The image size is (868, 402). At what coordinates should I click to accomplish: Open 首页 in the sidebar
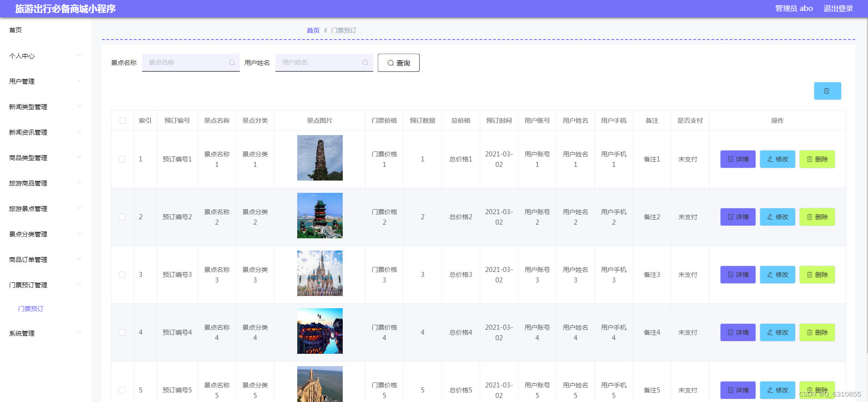pyautogui.click(x=46, y=30)
